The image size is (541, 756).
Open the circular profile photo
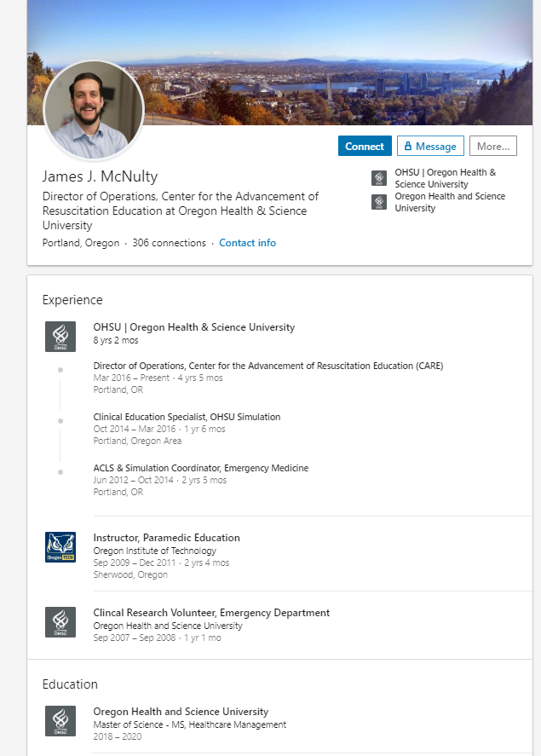pos(94,111)
